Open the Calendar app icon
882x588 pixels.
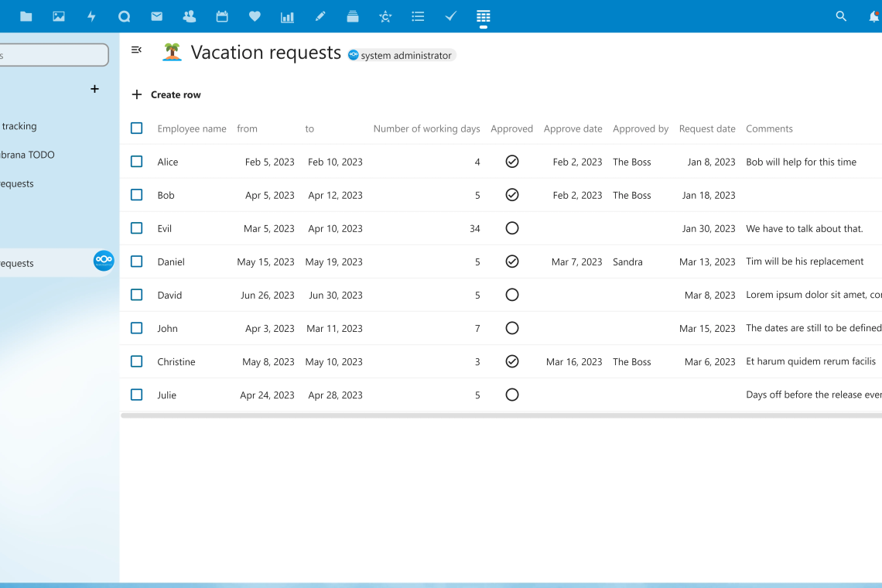[222, 16]
